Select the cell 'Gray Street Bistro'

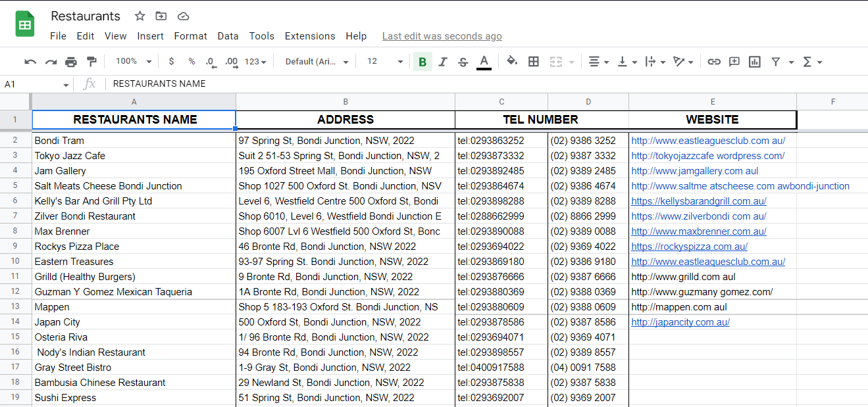[x=134, y=368]
